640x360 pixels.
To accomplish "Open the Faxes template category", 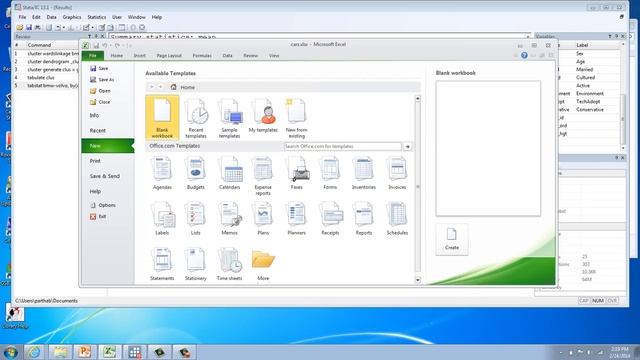I will [297, 173].
